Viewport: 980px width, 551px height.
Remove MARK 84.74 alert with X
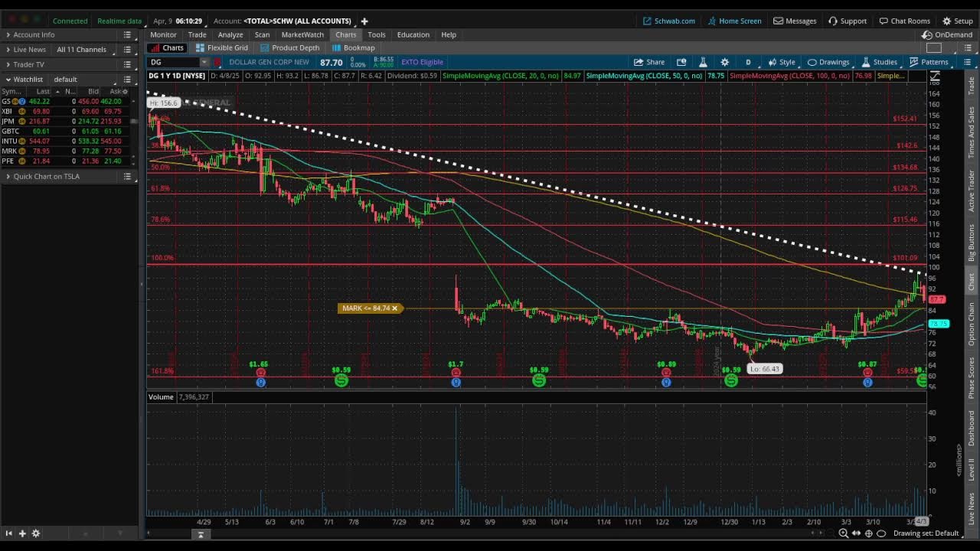pyautogui.click(x=395, y=308)
